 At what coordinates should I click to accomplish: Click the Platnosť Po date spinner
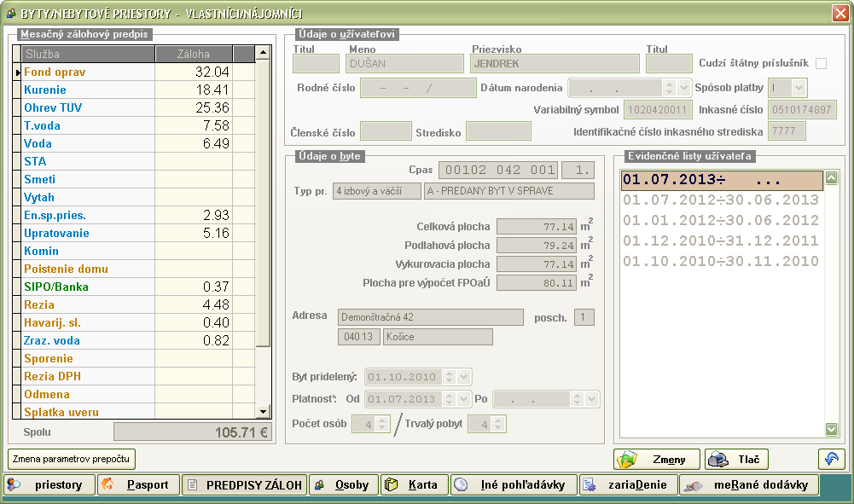coord(578,399)
